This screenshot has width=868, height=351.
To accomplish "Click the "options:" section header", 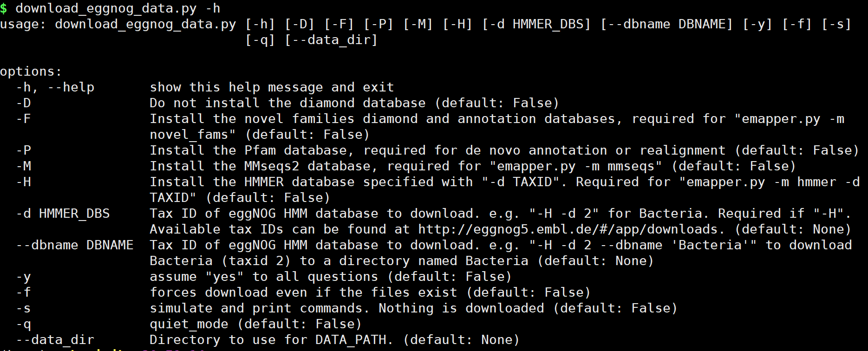I will [x=31, y=71].
